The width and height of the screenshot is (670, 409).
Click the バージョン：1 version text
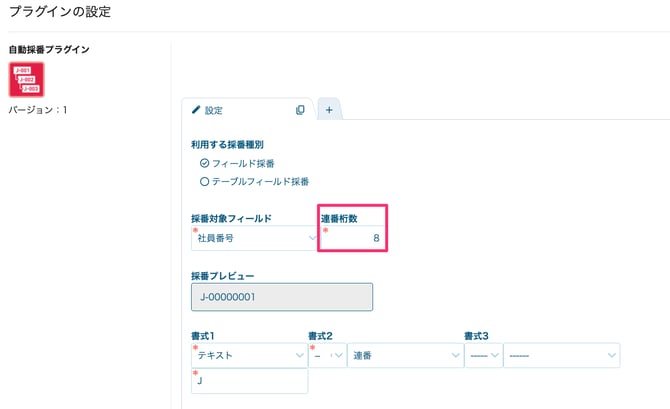point(37,109)
